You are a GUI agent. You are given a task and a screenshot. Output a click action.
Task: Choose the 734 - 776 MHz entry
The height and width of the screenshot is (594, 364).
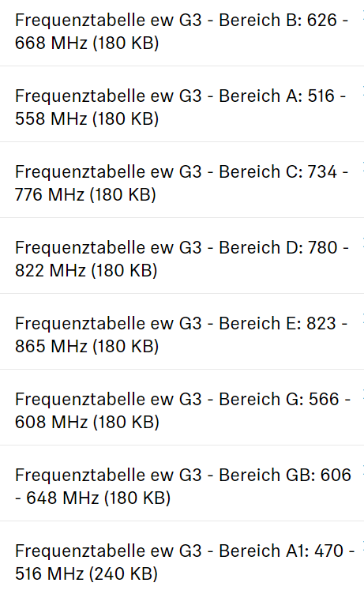point(182,183)
